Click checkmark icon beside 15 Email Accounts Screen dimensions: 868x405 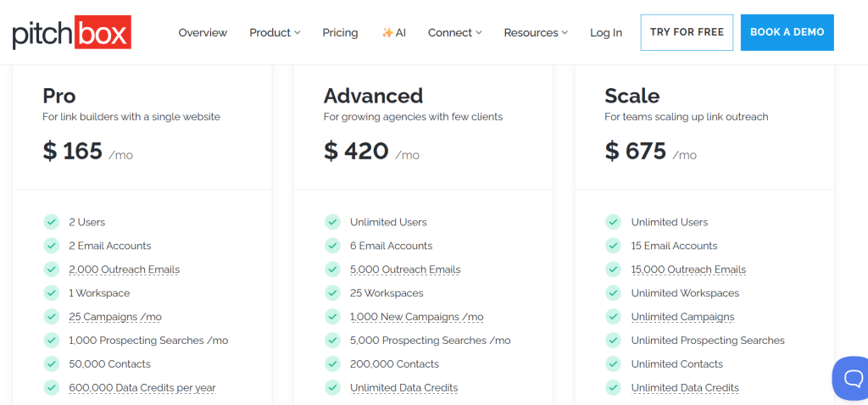pyautogui.click(x=614, y=246)
